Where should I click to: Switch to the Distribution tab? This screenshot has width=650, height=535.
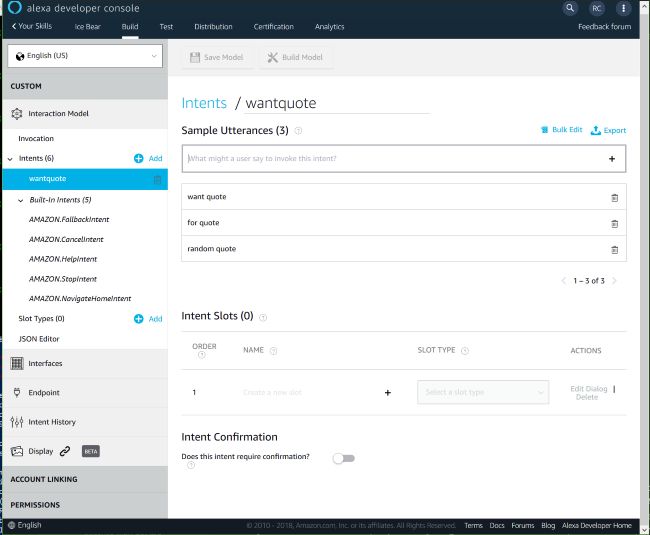point(213,27)
